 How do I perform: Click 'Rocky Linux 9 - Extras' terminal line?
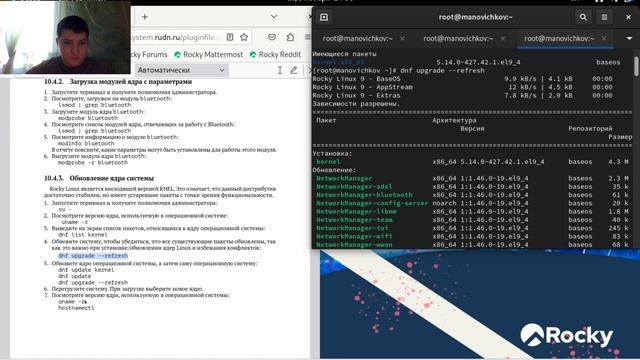357,96
